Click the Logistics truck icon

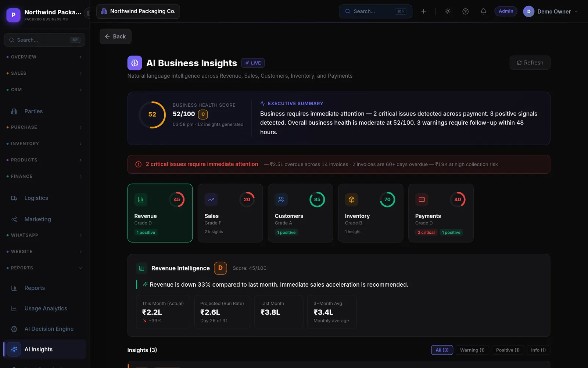click(x=14, y=198)
